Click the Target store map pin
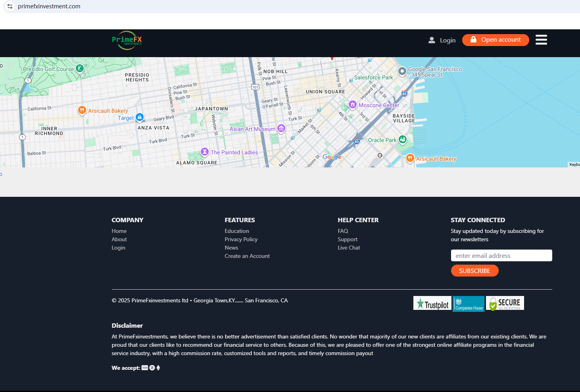 [140, 117]
